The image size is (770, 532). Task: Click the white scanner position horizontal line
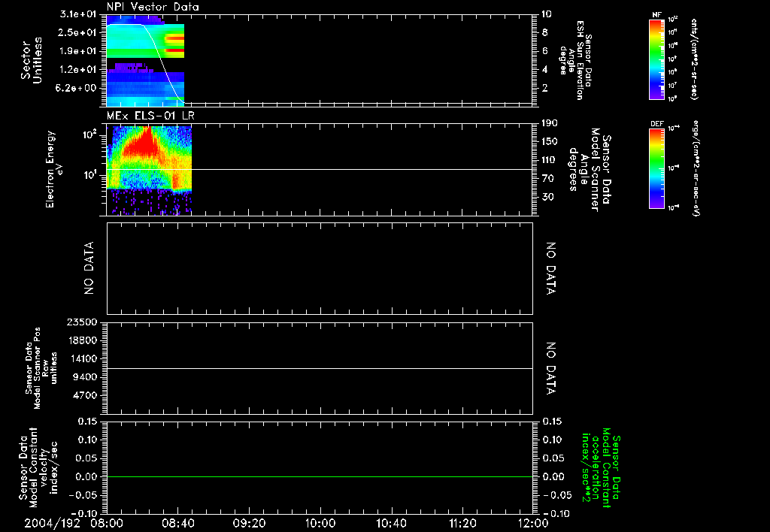[320, 369]
